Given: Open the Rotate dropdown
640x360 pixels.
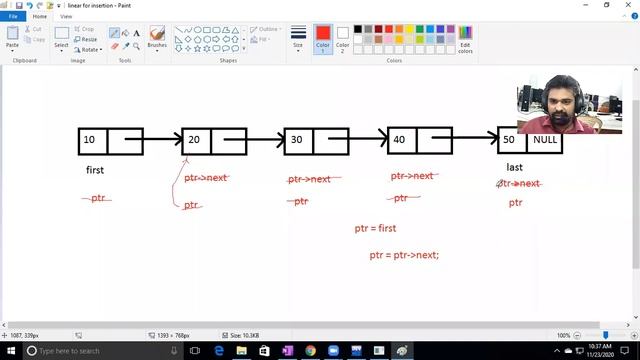Looking at the screenshot, I should [88, 49].
